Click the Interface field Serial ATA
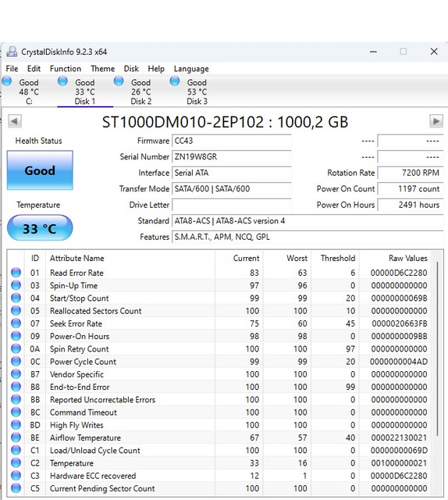Image resolution: width=448 pixels, height=500 pixels. [232, 173]
